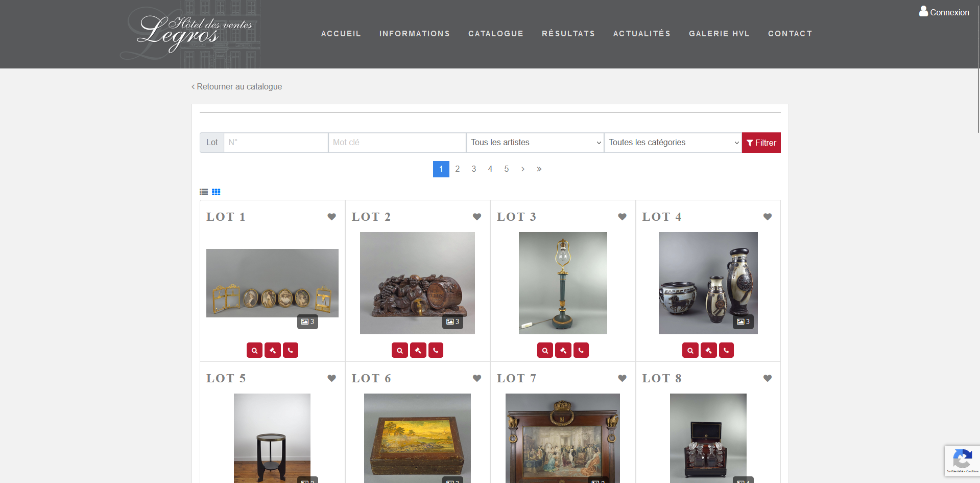Focus the lot number N° field
980x483 pixels.
(x=276, y=143)
